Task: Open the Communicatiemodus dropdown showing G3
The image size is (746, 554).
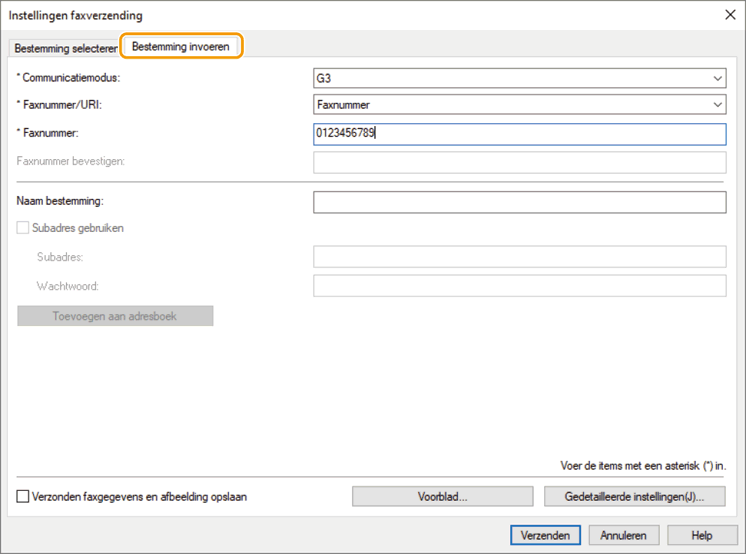Action: [x=519, y=77]
